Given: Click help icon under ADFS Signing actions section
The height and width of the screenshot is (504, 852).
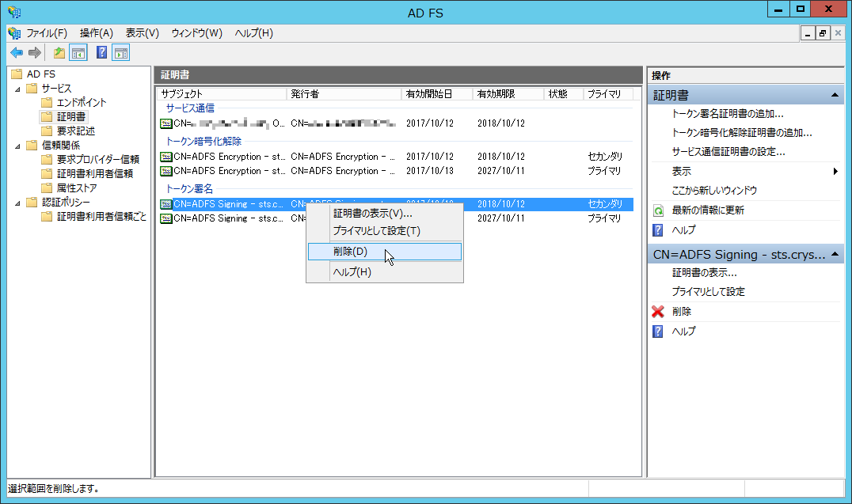Looking at the screenshot, I should pos(658,332).
